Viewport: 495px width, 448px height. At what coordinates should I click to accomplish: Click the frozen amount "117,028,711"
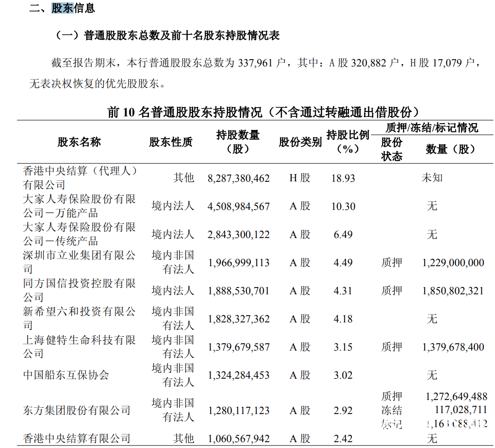pos(461,410)
